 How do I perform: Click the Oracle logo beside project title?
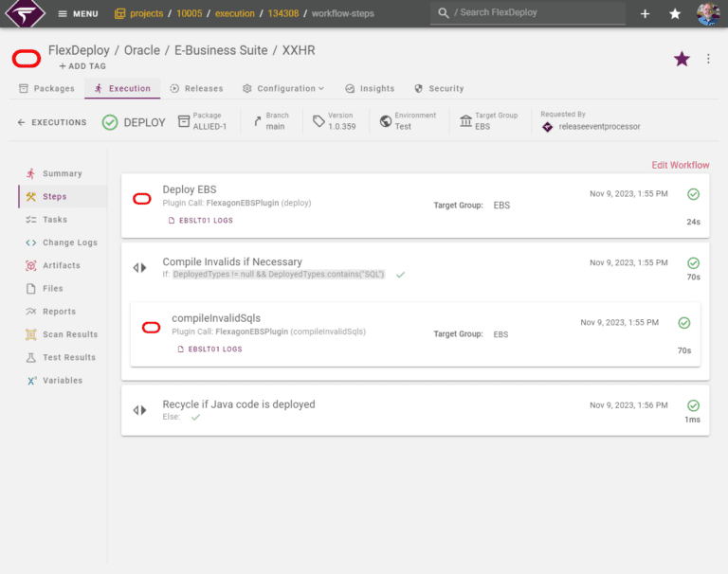pos(27,59)
